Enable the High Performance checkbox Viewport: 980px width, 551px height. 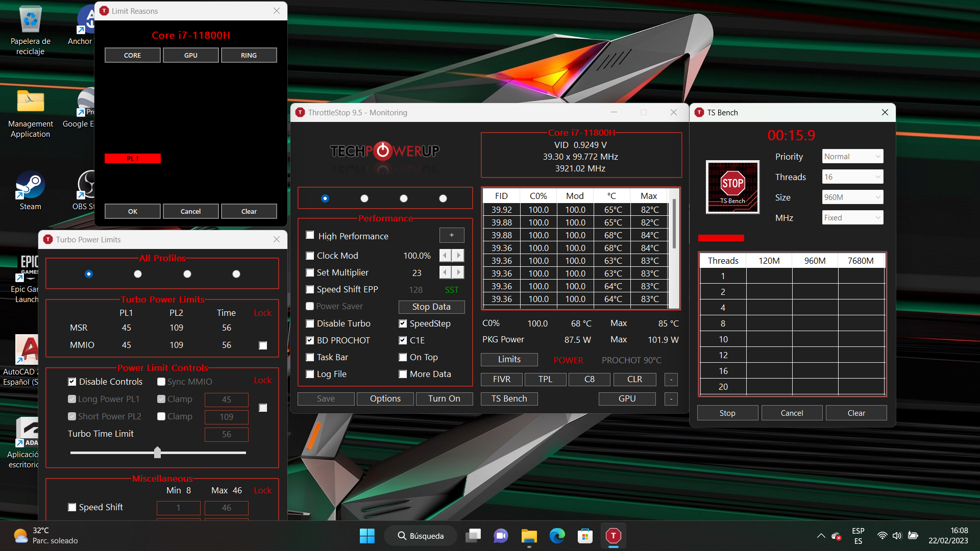310,235
